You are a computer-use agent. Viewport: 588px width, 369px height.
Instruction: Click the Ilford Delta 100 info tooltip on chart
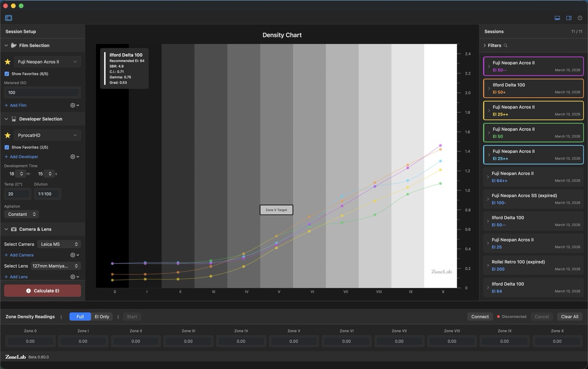pos(124,68)
